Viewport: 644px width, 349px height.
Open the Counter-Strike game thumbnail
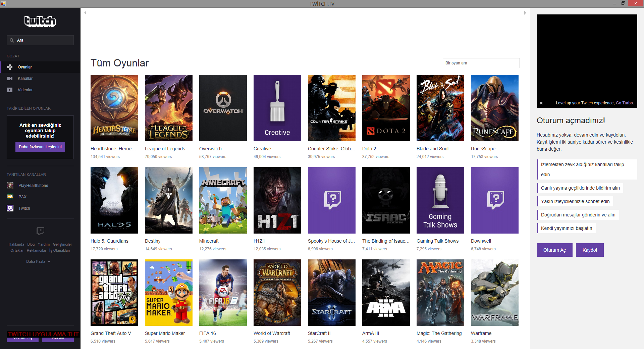click(332, 108)
